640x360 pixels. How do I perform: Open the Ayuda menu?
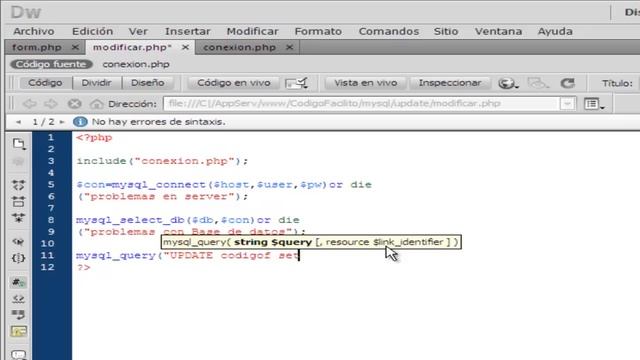[x=555, y=31]
